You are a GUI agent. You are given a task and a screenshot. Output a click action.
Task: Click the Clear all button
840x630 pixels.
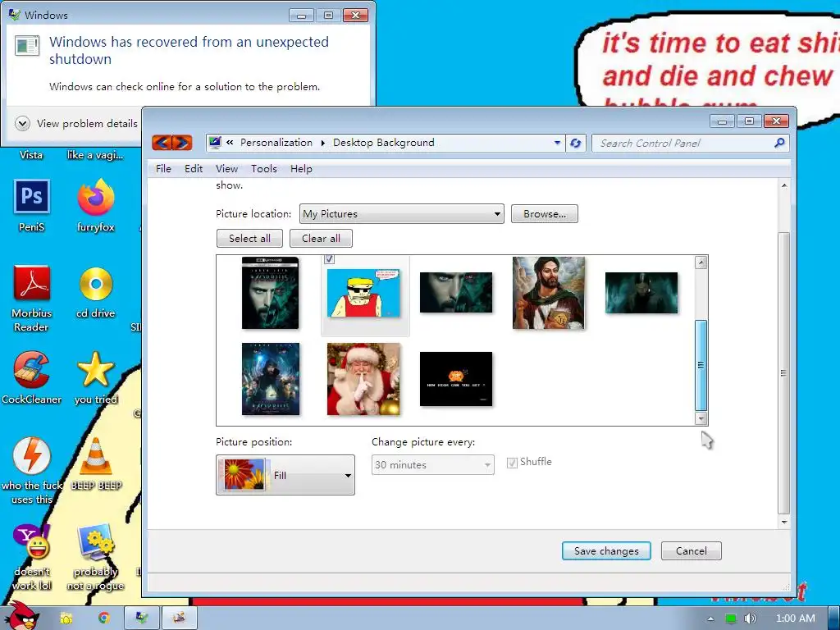[x=321, y=239]
